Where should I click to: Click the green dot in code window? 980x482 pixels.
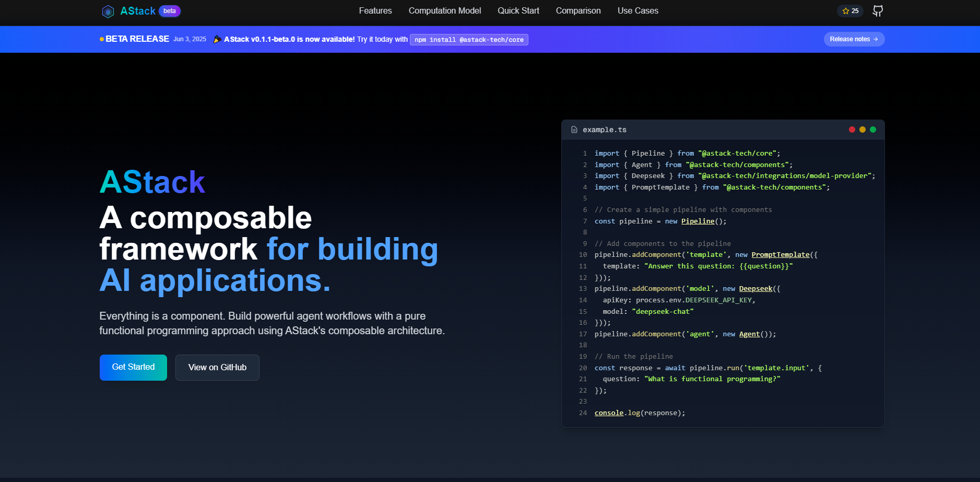(873, 130)
